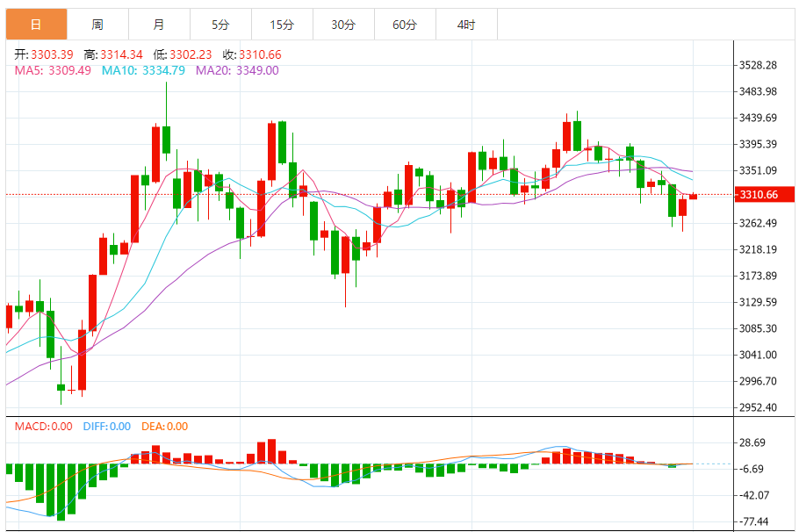Switch to the 月 monthly tab
Image resolution: width=799 pixels, height=532 pixels.
click(x=159, y=25)
